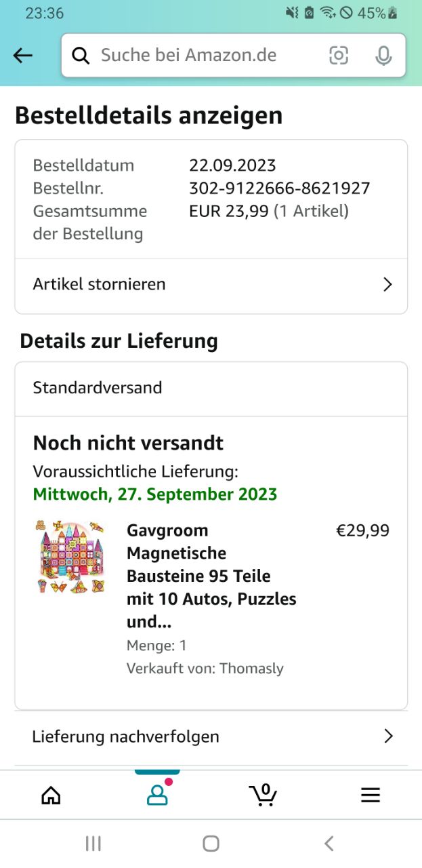Screen dimensions: 422x868
Task: Tap the seller name Thomasly
Action: click(251, 669)
